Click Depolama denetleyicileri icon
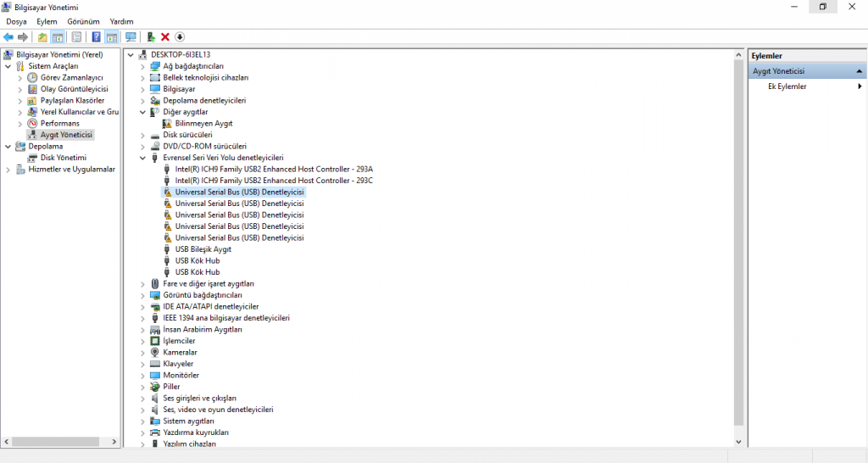The width and height of the screenshot is (868, 463). pyautogui.click(x=155, y=101)
